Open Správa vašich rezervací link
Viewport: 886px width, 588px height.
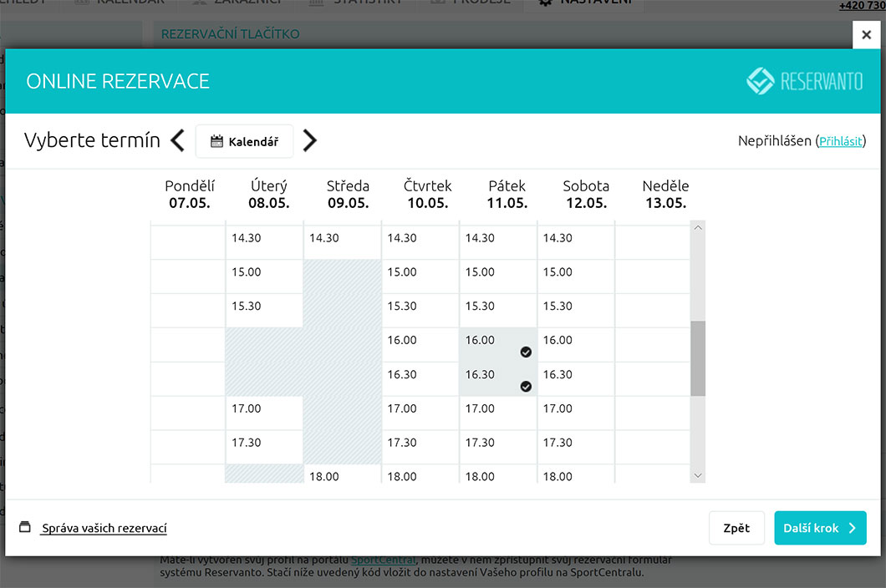pyautogui.click(x=104, y=529)
